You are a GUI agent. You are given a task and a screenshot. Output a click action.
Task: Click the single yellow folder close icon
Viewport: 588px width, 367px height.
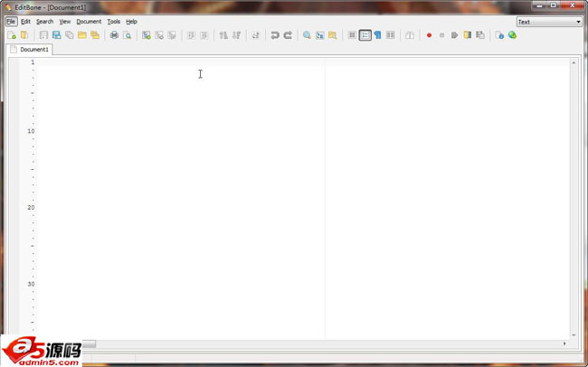pyautogui.click(x=82, y=35)
